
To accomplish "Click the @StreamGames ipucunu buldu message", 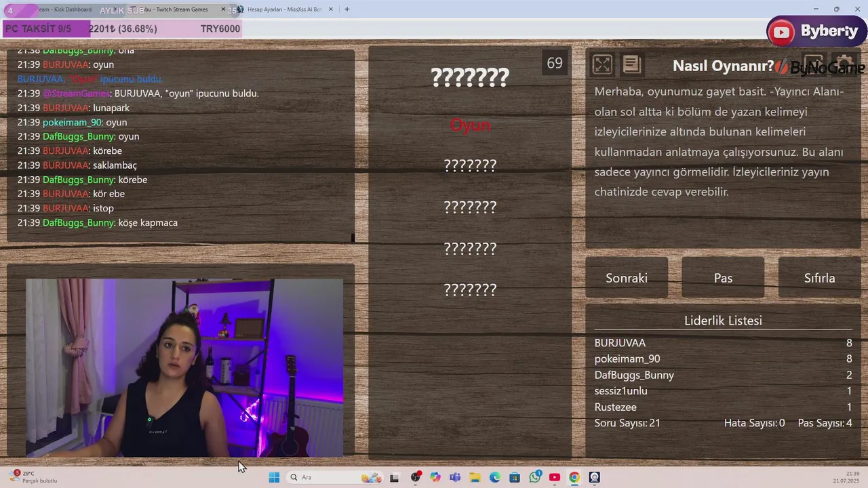I will pos(138,94).
